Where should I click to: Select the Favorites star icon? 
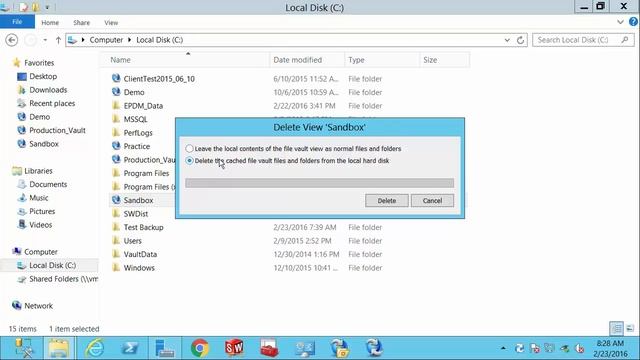(x=17, y=63)
